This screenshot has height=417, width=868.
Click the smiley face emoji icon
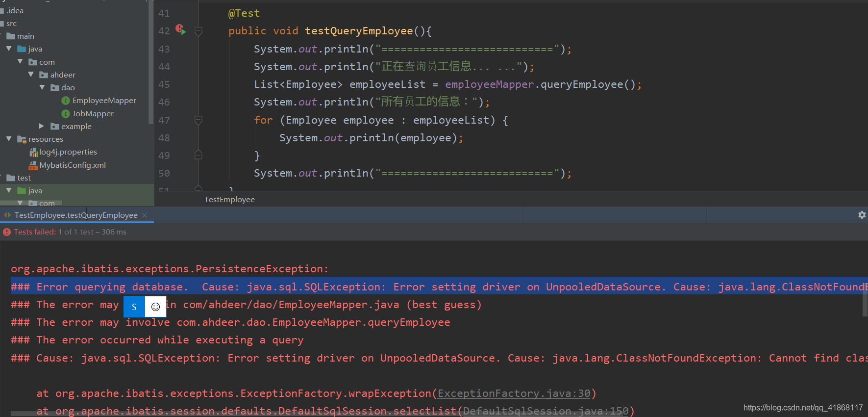tap(155, 307)
